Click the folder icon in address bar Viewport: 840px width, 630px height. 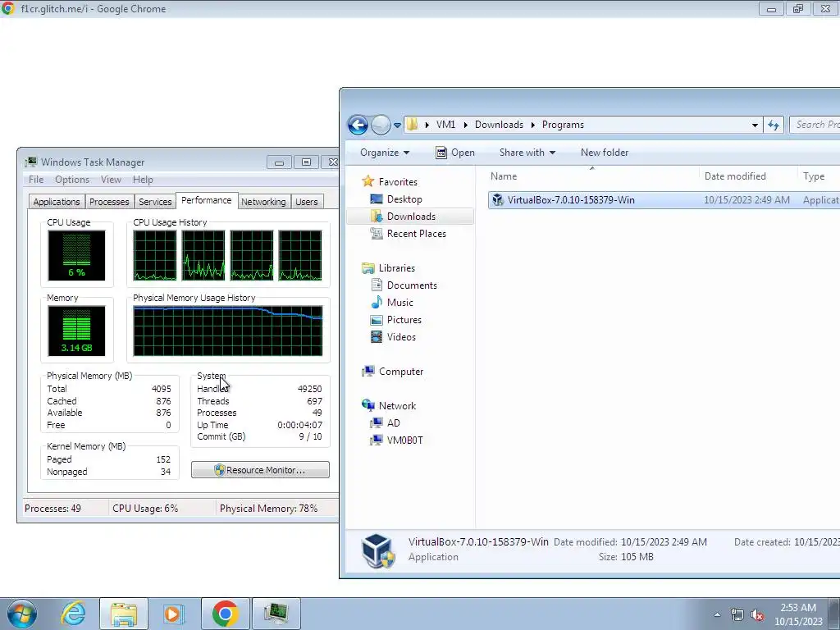(x=412, y=125)
